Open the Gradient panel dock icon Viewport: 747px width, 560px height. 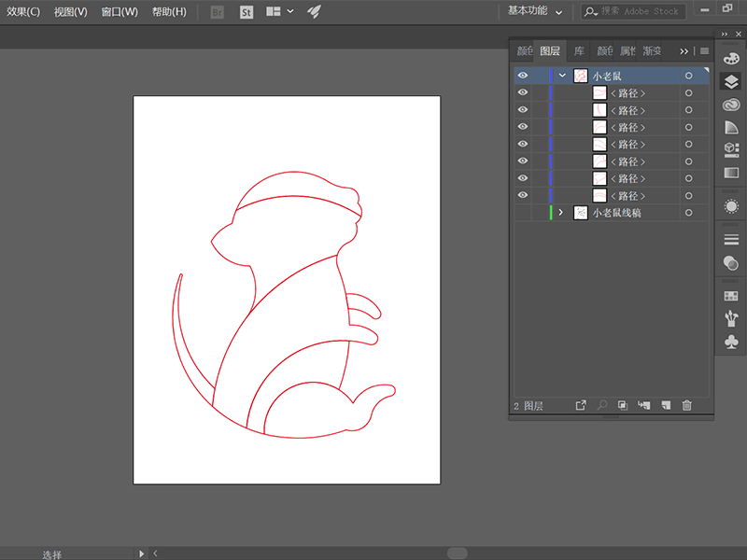coord(731,173)
